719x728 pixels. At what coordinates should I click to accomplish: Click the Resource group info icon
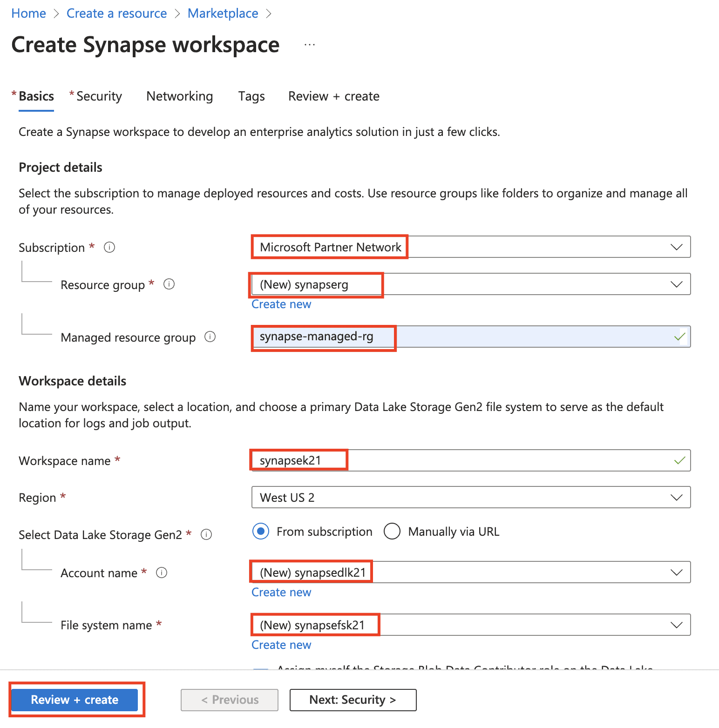point(169,284)
